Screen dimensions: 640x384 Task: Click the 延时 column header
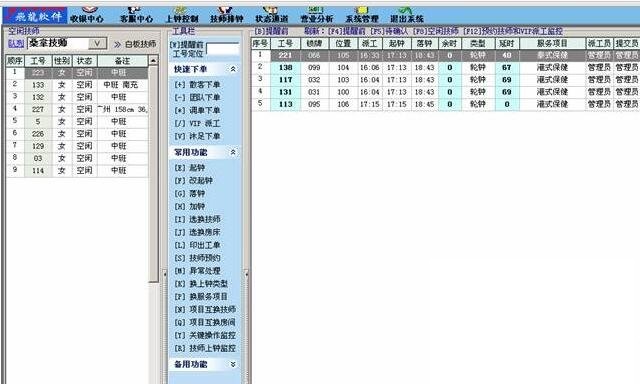[507, 43]
